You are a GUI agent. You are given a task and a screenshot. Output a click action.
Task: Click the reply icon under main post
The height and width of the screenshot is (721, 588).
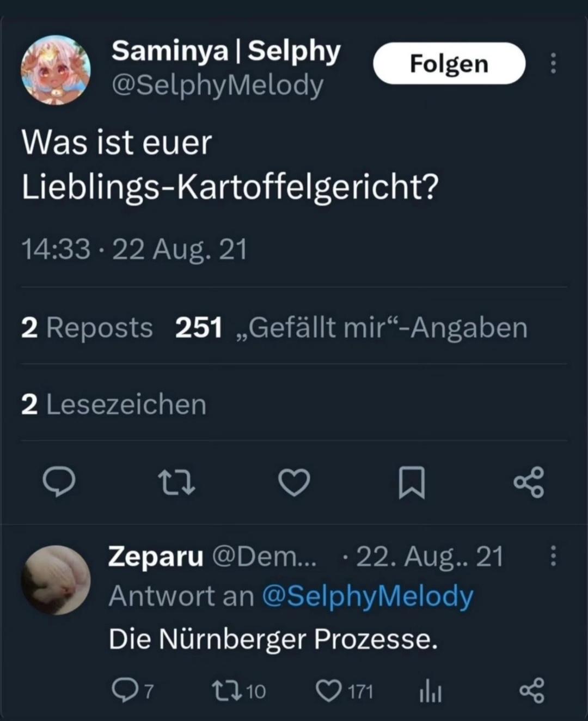tap(59, 482)
